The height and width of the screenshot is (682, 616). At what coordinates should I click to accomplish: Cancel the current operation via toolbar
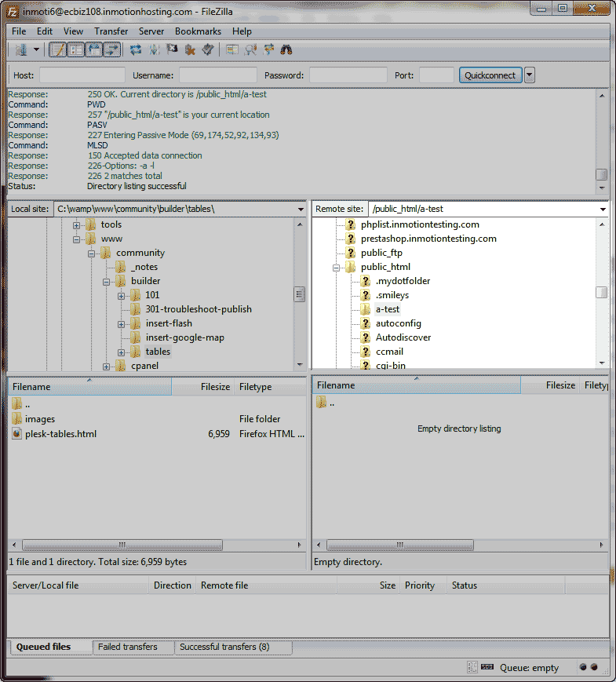coord(172,49)
